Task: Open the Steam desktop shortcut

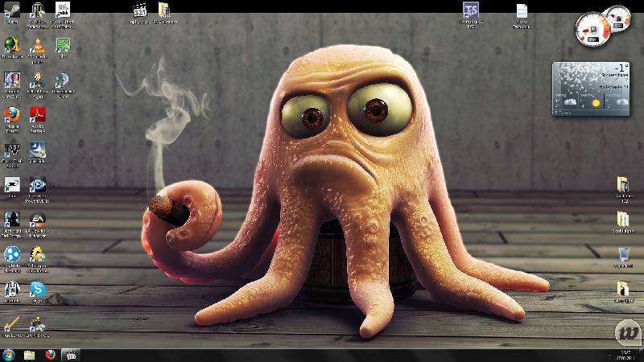Action: (12, 11)
